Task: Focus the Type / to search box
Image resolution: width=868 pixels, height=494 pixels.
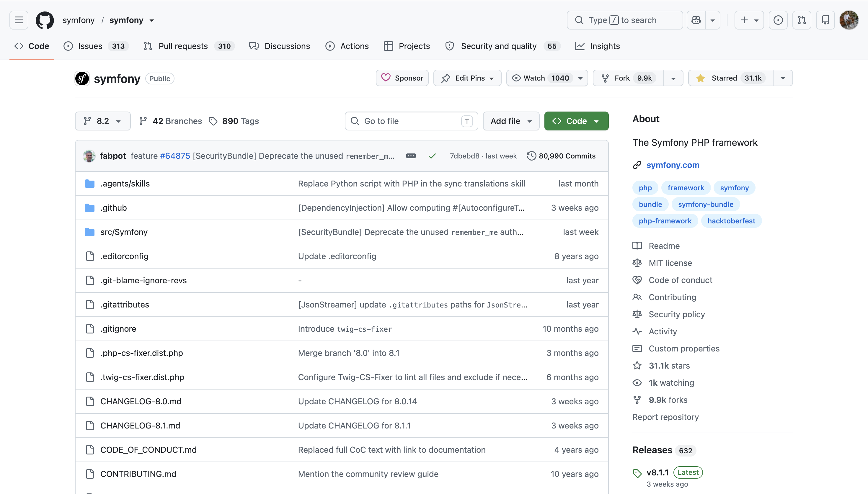Action: tap(625, 20)
